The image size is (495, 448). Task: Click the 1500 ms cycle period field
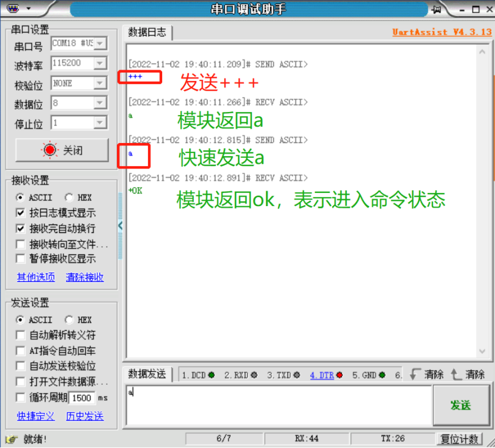click(82, 398)
